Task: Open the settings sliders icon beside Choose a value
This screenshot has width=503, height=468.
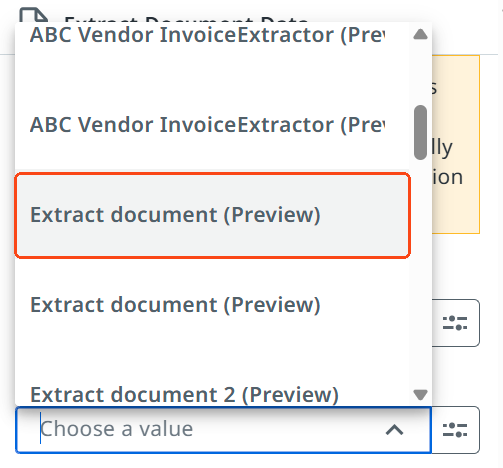Action: (x=455, y=430)
